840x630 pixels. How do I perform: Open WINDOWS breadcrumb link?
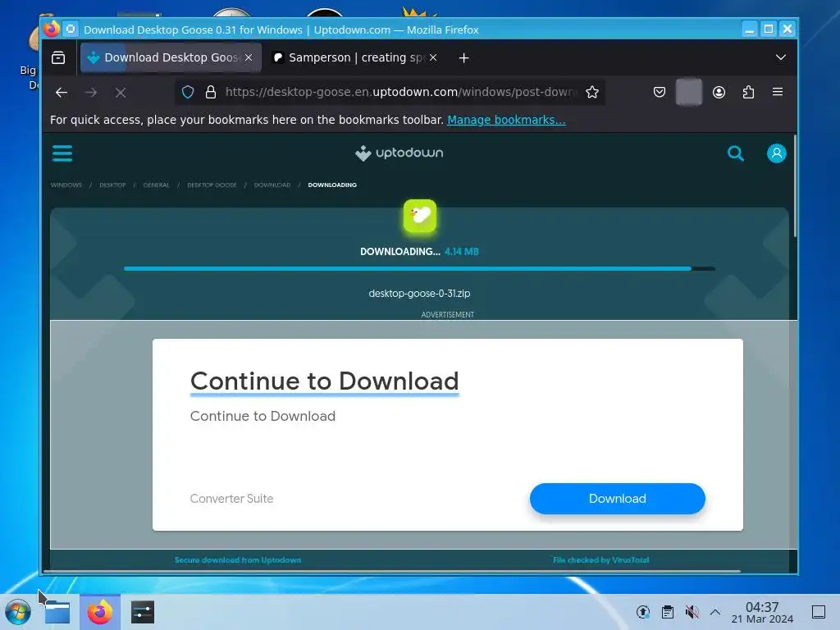66,185
